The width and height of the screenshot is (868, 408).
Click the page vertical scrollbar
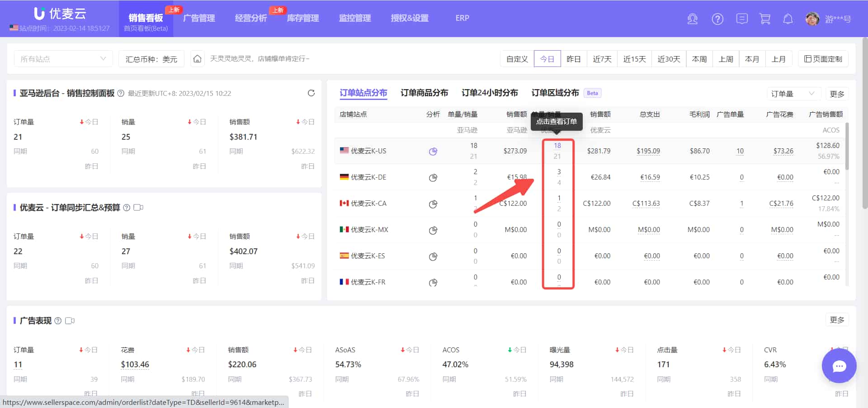click(x=865, y=122)
